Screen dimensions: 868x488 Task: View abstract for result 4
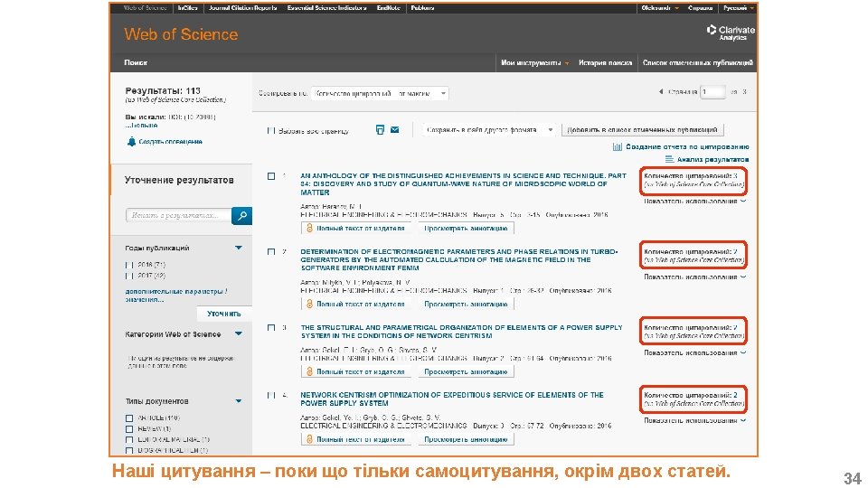point(466,440)
